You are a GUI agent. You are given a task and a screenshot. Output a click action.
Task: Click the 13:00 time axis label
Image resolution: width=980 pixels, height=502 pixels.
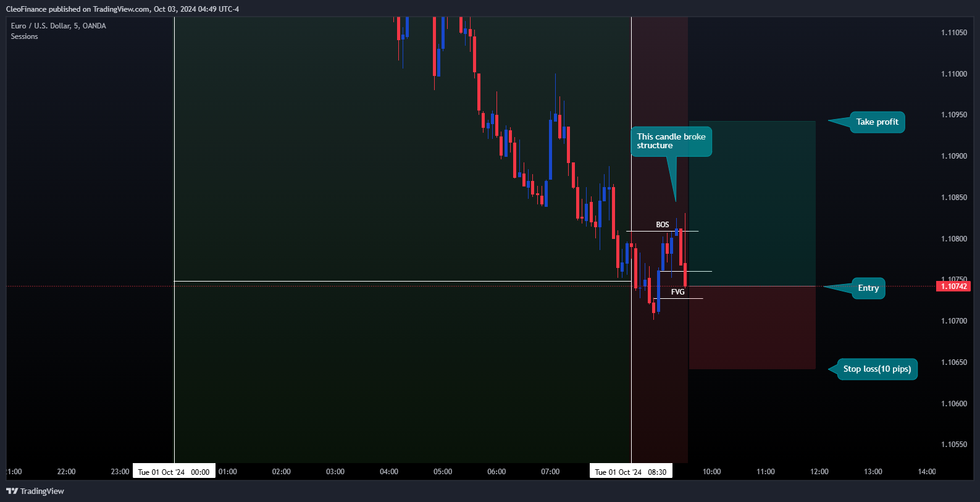[873, 472]
